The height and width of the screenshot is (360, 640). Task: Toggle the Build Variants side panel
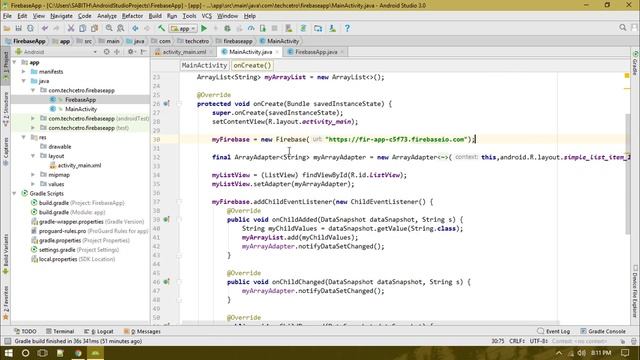(6, 253)
